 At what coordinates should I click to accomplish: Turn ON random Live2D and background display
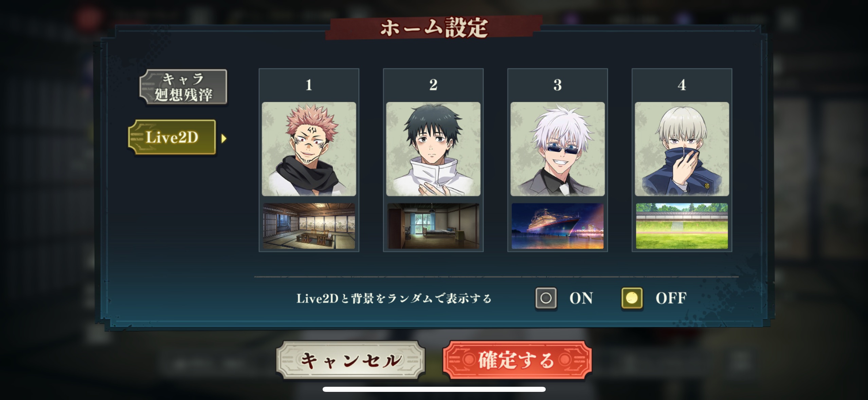click(546, 298)
